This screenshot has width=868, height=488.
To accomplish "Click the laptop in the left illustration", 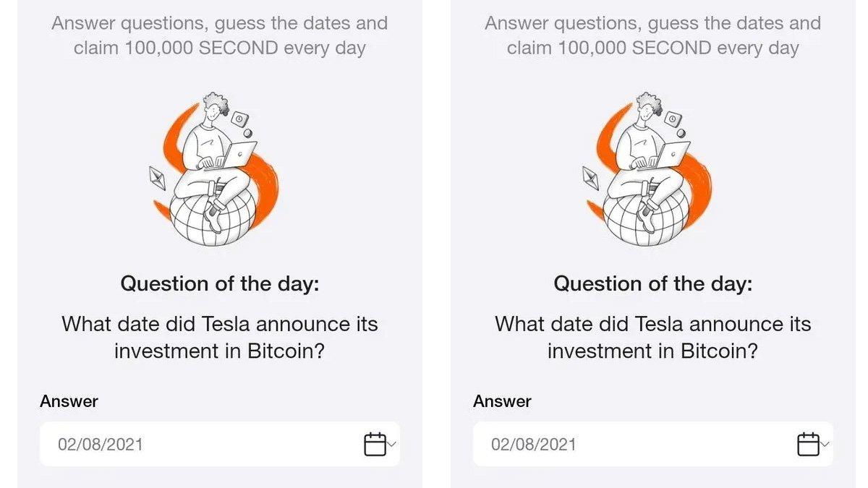I will [x=239, y=153].
